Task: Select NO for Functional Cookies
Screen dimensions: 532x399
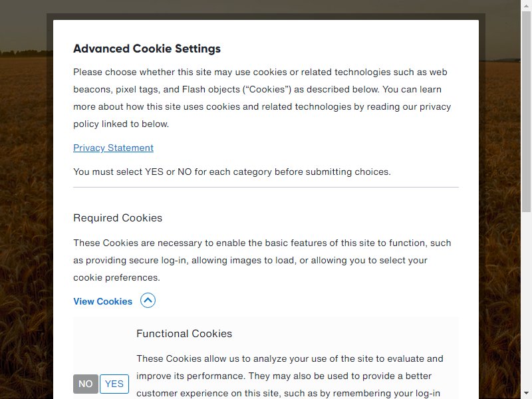Action: pos(86,384)
